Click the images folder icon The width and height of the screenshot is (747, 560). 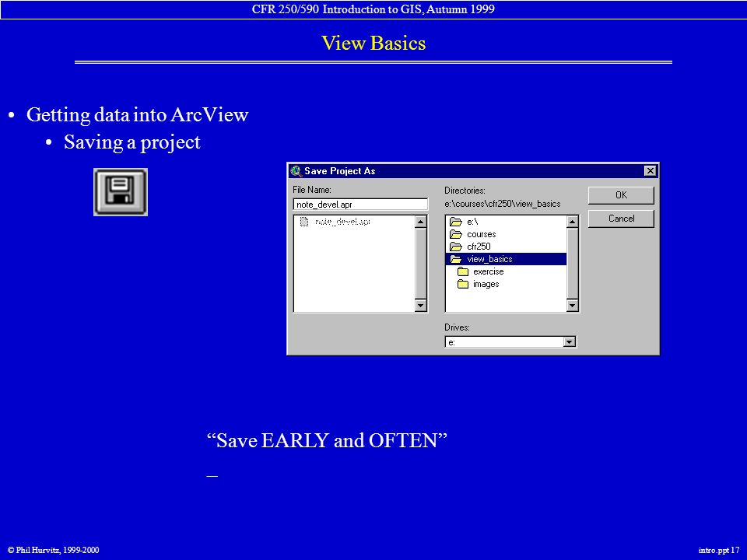(462, 284)
